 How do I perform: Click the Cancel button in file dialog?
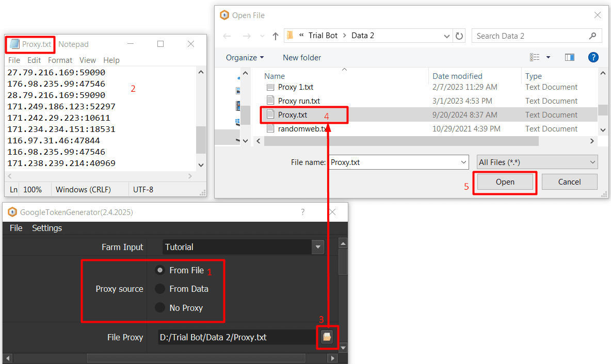(x=569, y=182)
